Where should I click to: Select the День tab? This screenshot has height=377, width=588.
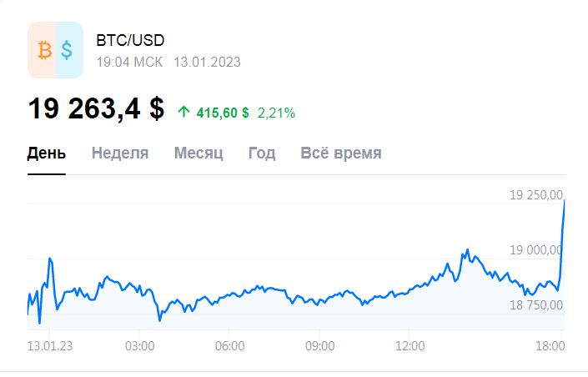[x=47, y=153]
